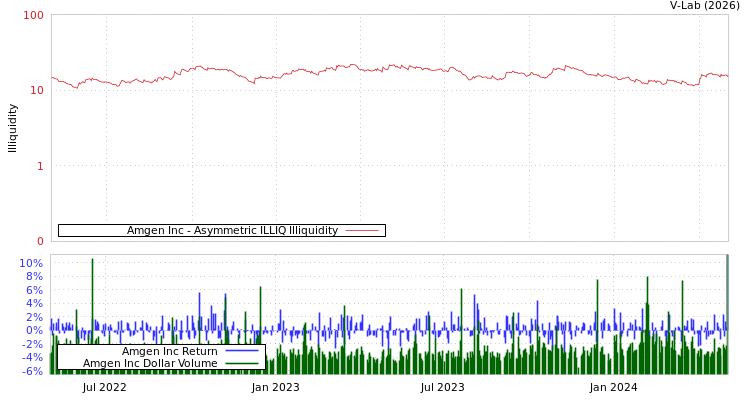Click the Asymmetric ILLIQ Illiquidity legend label
Viewport: 750px width, 400px height.
232,231
